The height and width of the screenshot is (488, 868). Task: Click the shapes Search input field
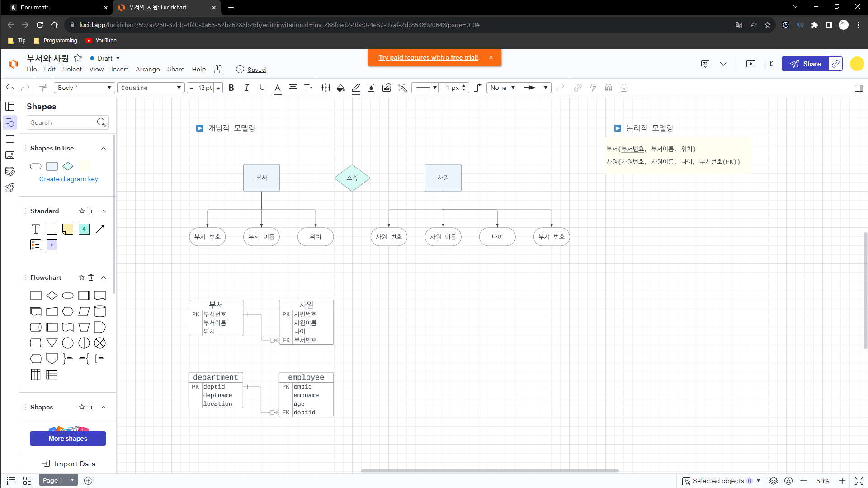62,122
